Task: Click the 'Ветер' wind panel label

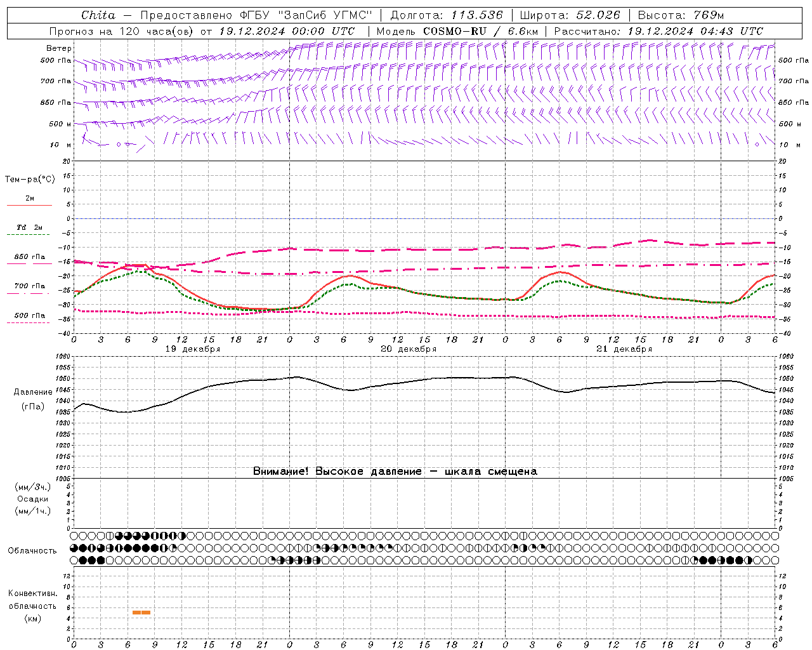Action: pyautogui.click(x=59, y=48)
